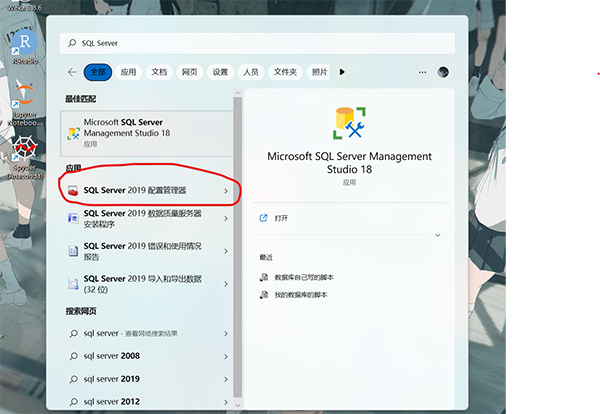The height and width of the screenshot is (414, 600).
Task: Open RStudio desktop shortcut
Action: (x=25, y=47)
